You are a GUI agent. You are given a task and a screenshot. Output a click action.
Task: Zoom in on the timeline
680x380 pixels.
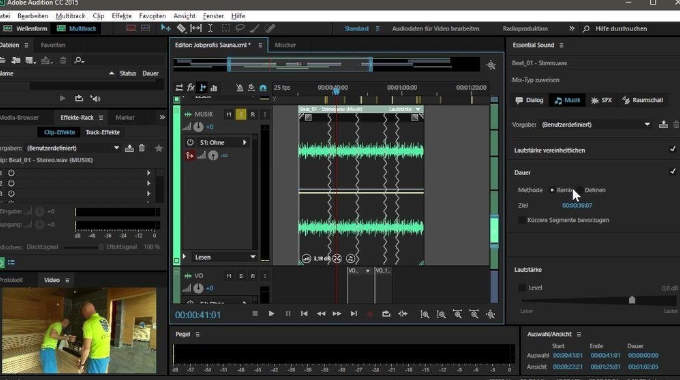[x=425, y=314]
